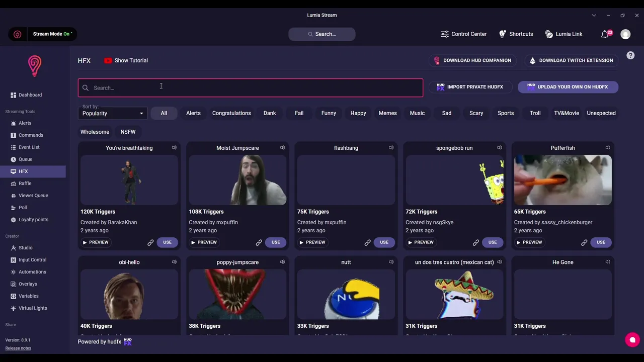Image resolution: width=644 pixels, height=362 pixels.
Task: Upload your own on HUDFX
Action: pos(568,87)
